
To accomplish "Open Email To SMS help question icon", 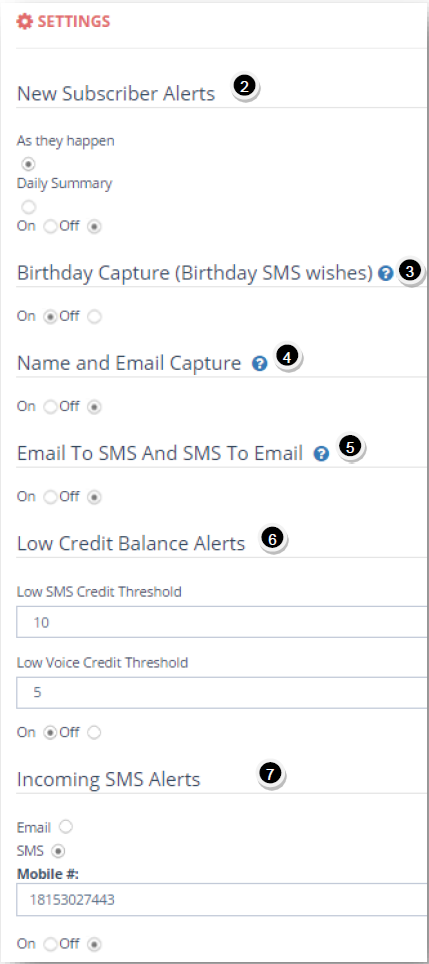I will [321, 454].
